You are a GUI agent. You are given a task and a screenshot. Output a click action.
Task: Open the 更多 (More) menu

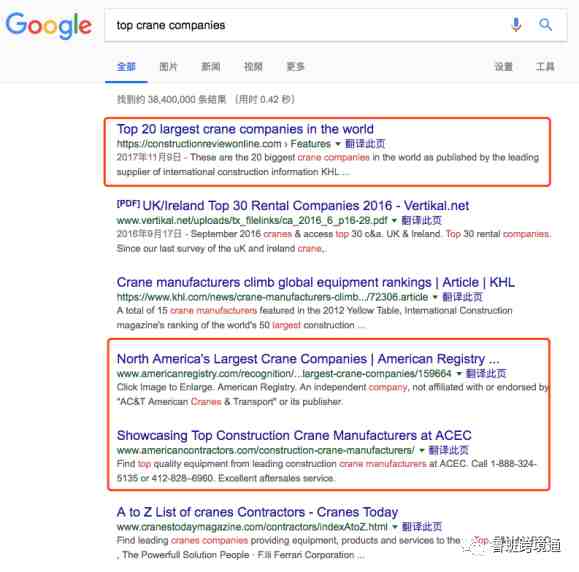pos(296,67)
